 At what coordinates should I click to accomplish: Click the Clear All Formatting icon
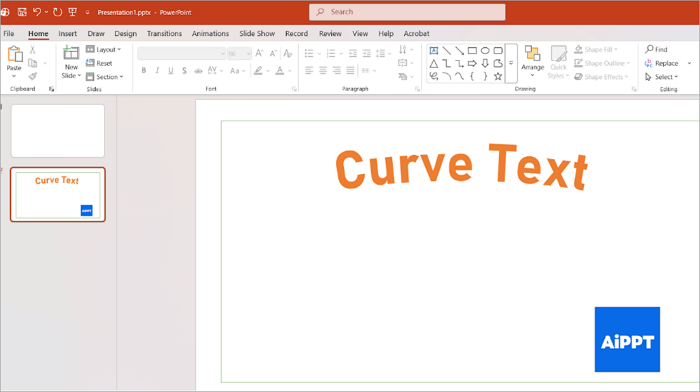[x=288, y=54]
